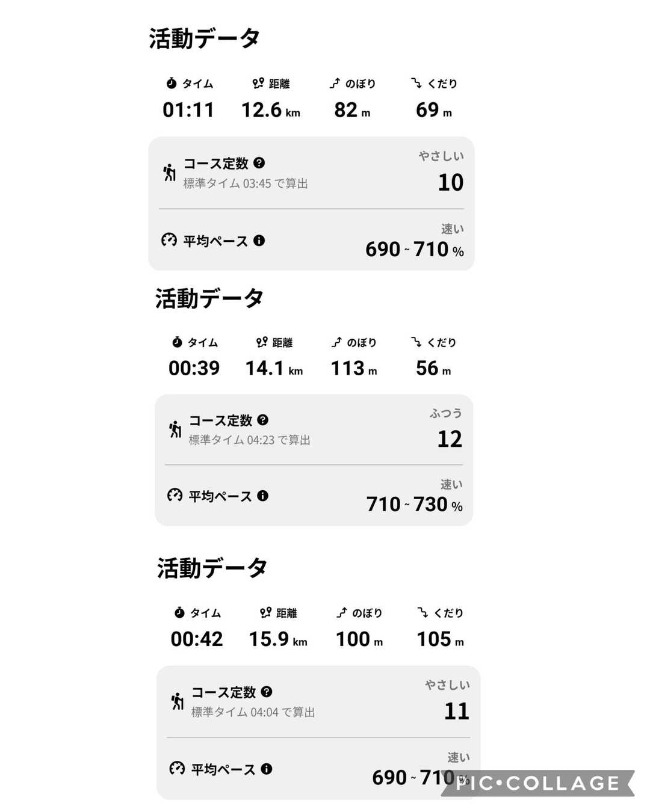Screen dimensions: 650x812
Task: Select the 00:42 time value
Action: 197,639
